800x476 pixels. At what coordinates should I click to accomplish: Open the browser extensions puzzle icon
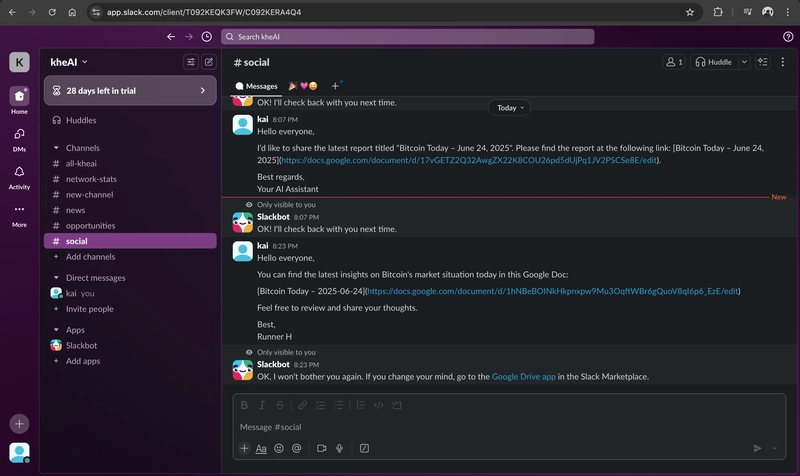[718, 12]
